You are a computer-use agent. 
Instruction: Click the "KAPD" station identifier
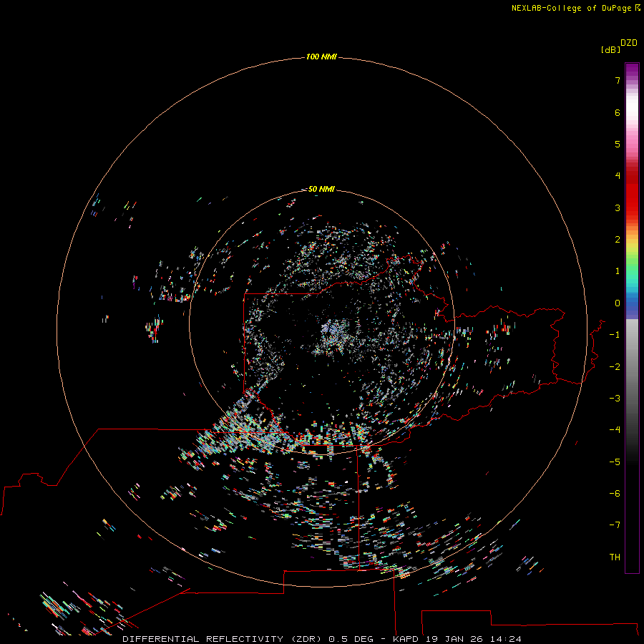click(406, 639)
